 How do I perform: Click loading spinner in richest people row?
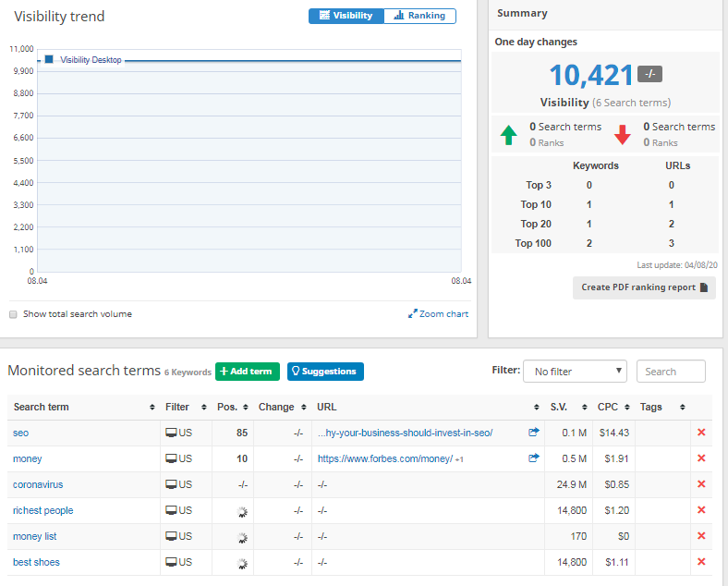point(242,512)
